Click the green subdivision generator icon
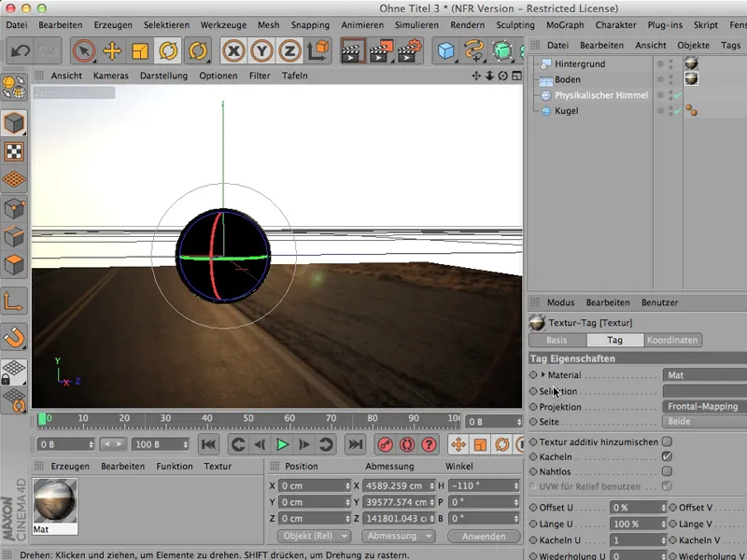747x560 pixels. pyautogui.click(x=502, y=50)
